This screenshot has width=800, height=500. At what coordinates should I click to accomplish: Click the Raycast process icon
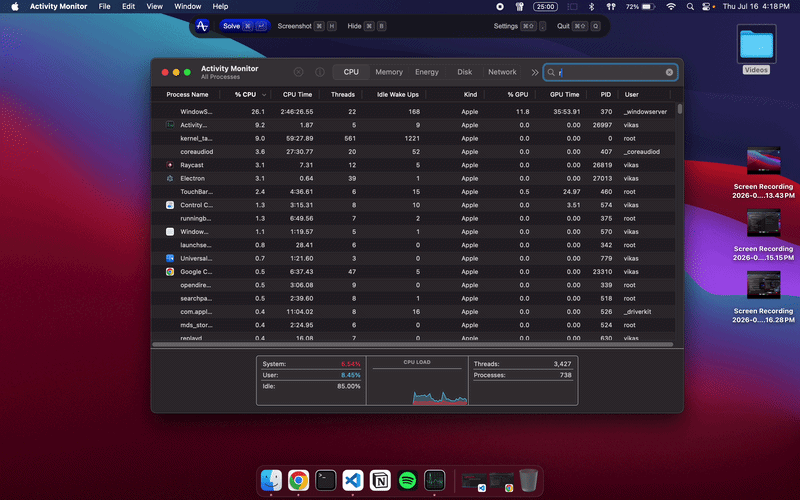click(170, 165)
